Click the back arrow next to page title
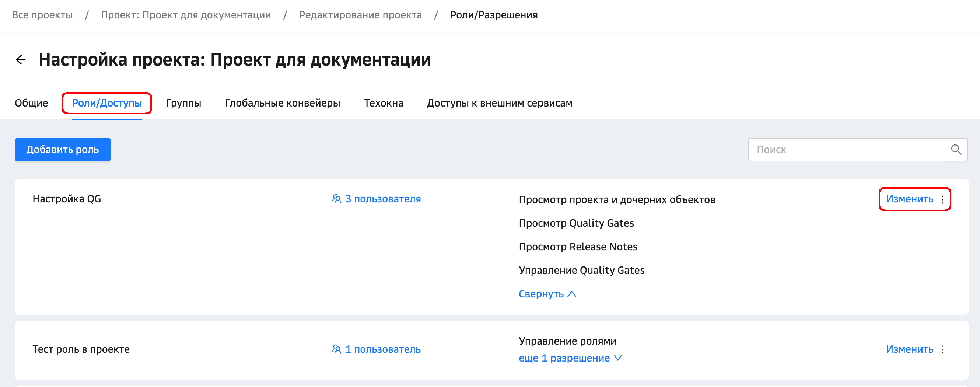 coord(21,60)
